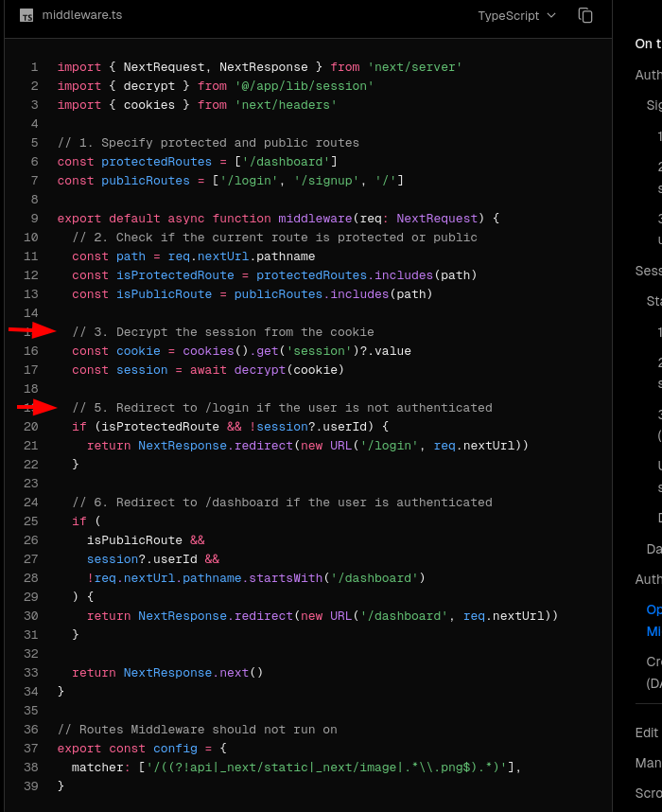Screen dimensions: 662x812
Task: Click comment '3. Decrypt the session from the cookie'
Action: pyautogui.click(x=223, y=332)
